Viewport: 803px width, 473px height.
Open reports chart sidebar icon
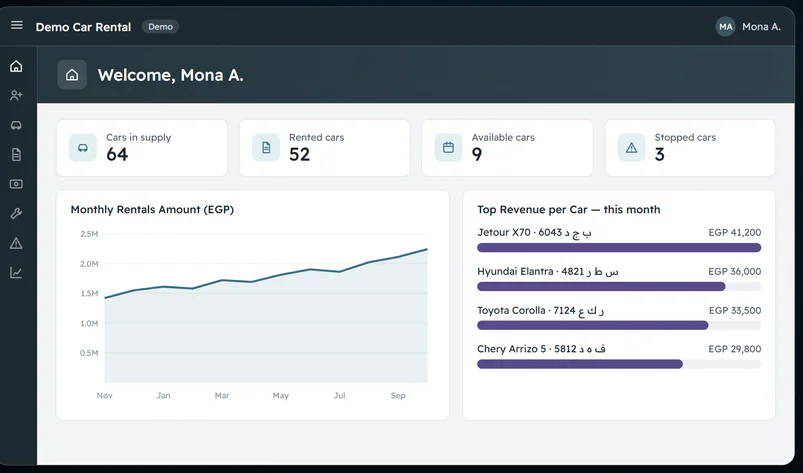coord(16,272)
